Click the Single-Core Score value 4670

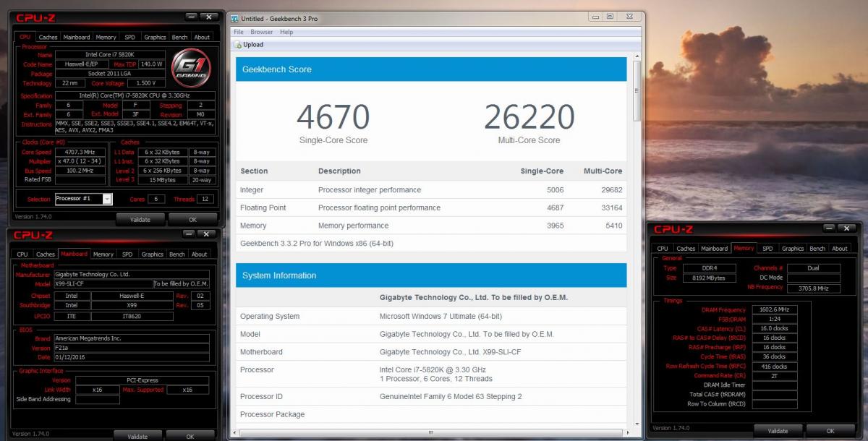click(333, 116)
